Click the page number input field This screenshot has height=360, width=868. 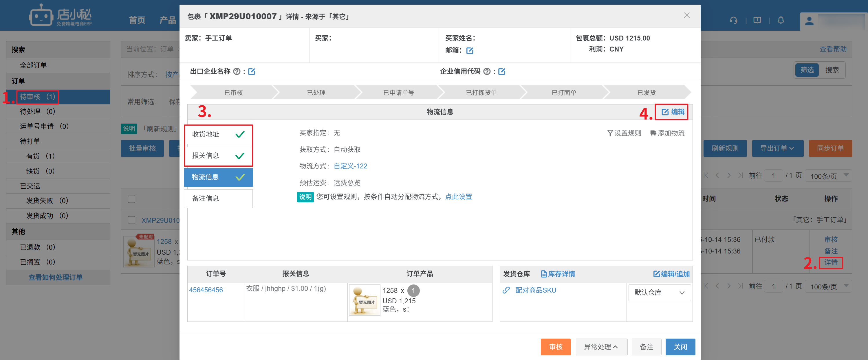773,175
